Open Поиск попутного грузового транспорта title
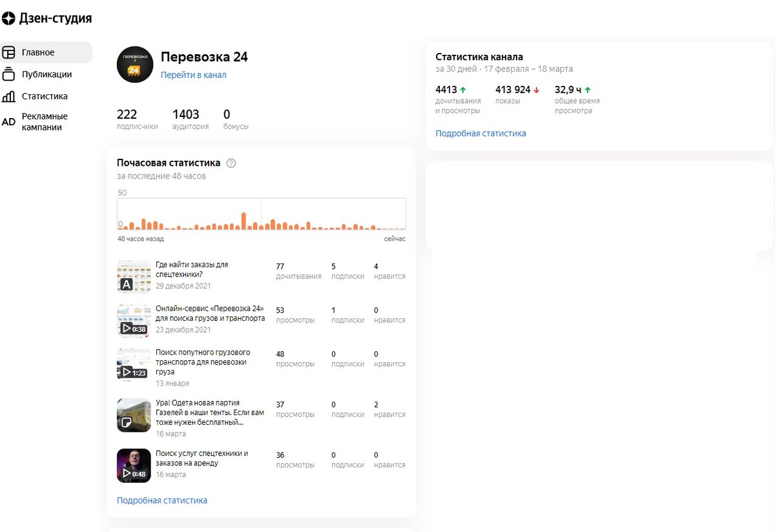 [203, 362]
